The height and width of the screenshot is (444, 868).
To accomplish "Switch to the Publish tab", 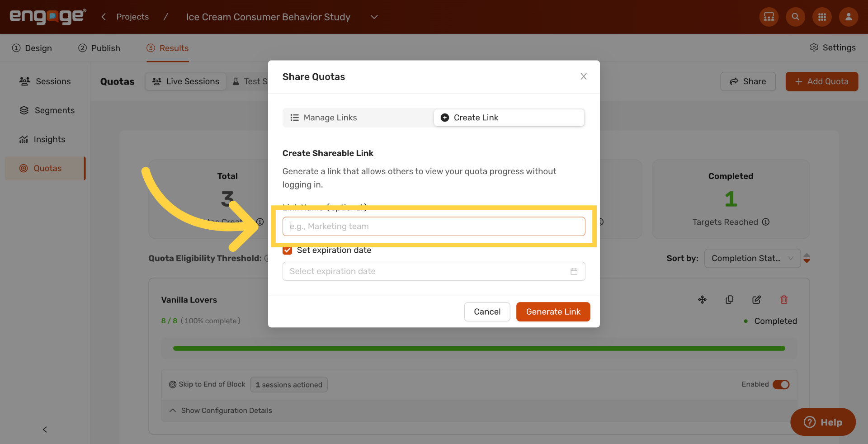I will (x=99, y=48).
